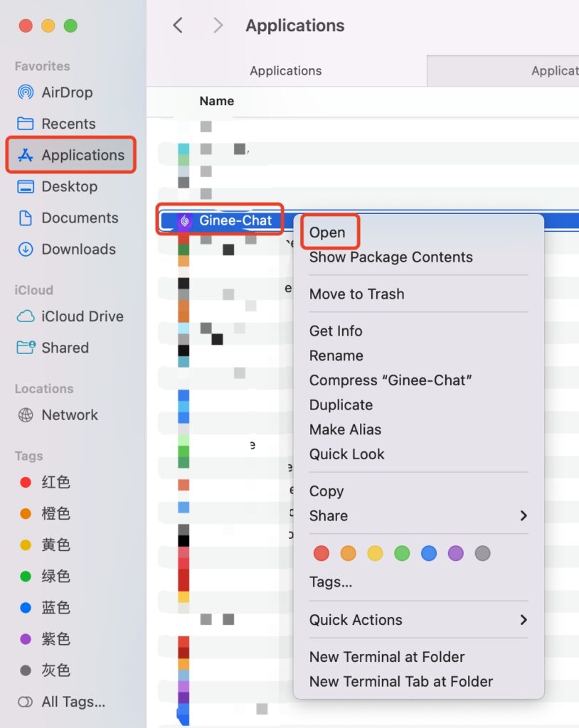This screenshot has height=728, width=579.
Task: Click the Desktop sidebar icon
Action: point(26,187)
